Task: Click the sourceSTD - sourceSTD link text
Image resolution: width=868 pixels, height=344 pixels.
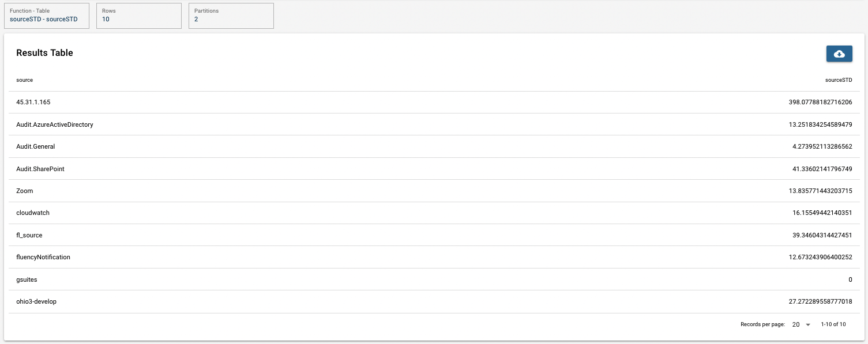Action: click(x=44, y=19)
